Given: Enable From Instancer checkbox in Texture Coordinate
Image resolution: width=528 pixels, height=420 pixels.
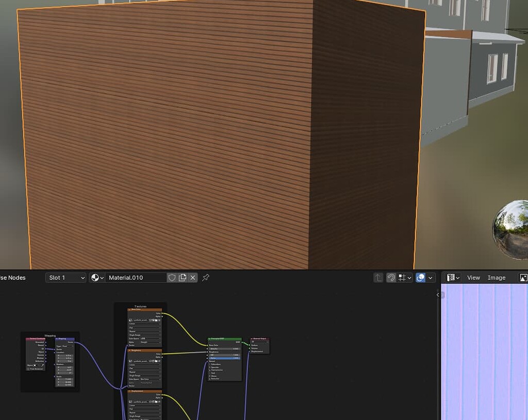Looking at the screenshot, I should pos(28,368).
